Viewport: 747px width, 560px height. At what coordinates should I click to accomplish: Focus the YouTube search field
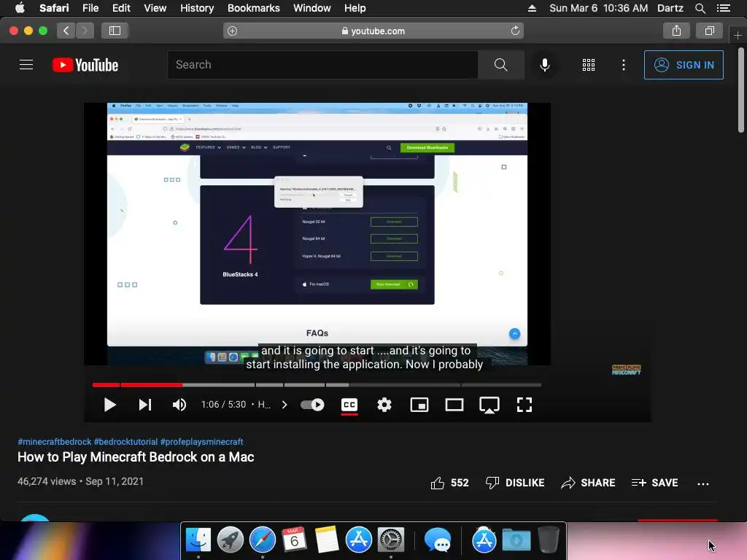322,65
